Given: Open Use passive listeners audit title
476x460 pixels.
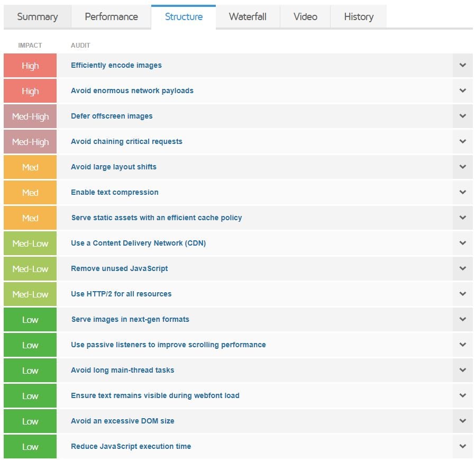Looking at the screenshot, I should coord(169,345).
